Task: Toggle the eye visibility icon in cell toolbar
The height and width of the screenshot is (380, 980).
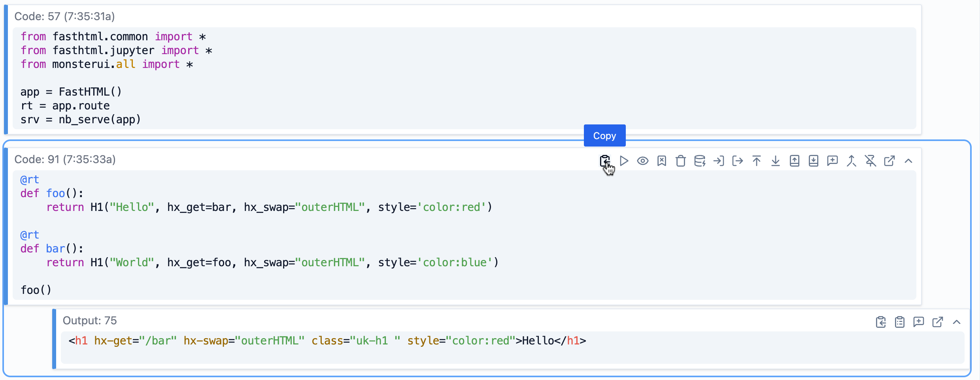Action: click(x=642, y=161)
